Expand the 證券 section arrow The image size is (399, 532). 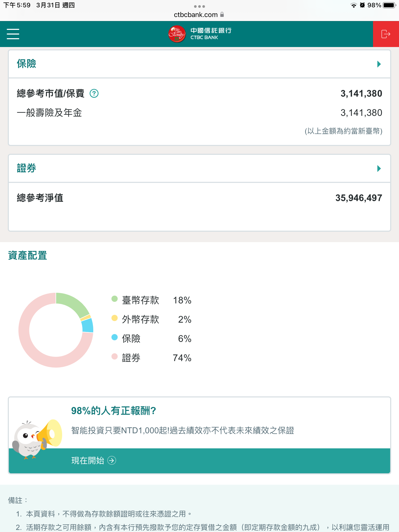379,169
